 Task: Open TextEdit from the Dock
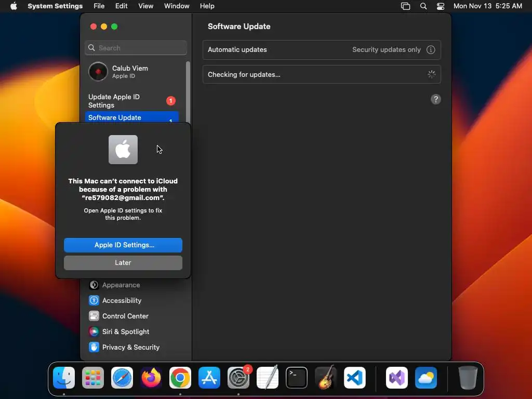[268, 378]
